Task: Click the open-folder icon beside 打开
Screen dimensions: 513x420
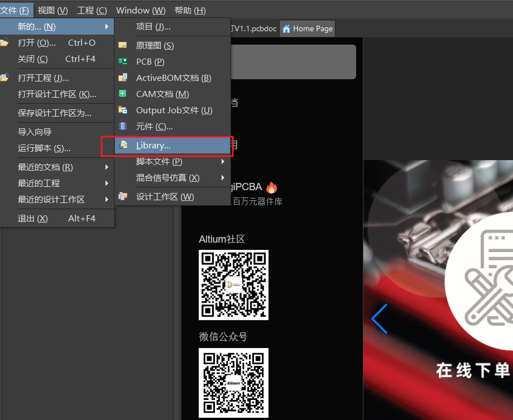Action: tap(4, 42)
